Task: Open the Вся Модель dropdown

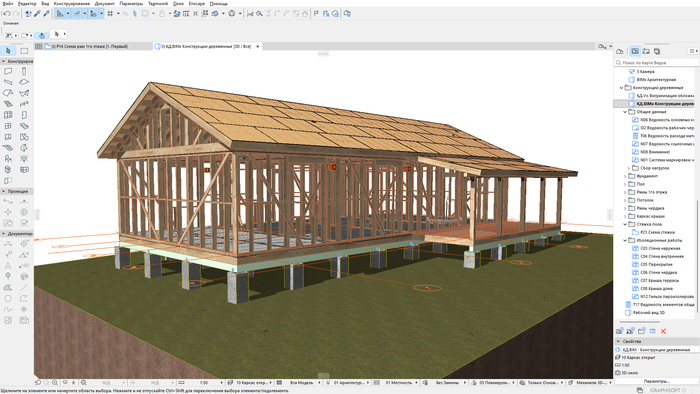Action: coord(298,382)
